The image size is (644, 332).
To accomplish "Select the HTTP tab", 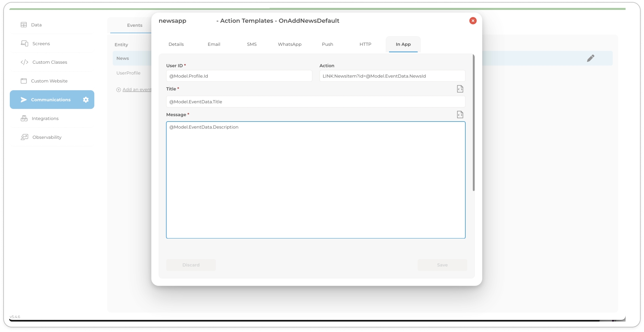I will [365, 44].
